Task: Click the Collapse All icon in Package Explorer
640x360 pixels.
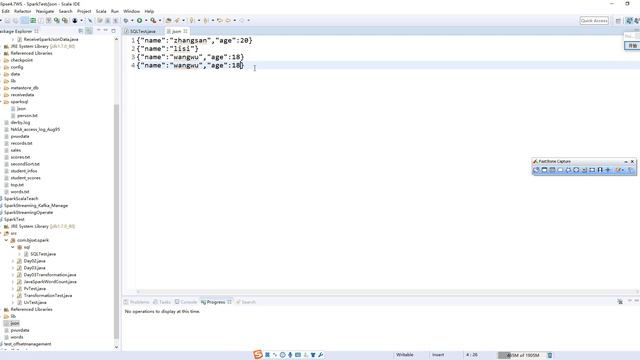Action: point(81,31)
